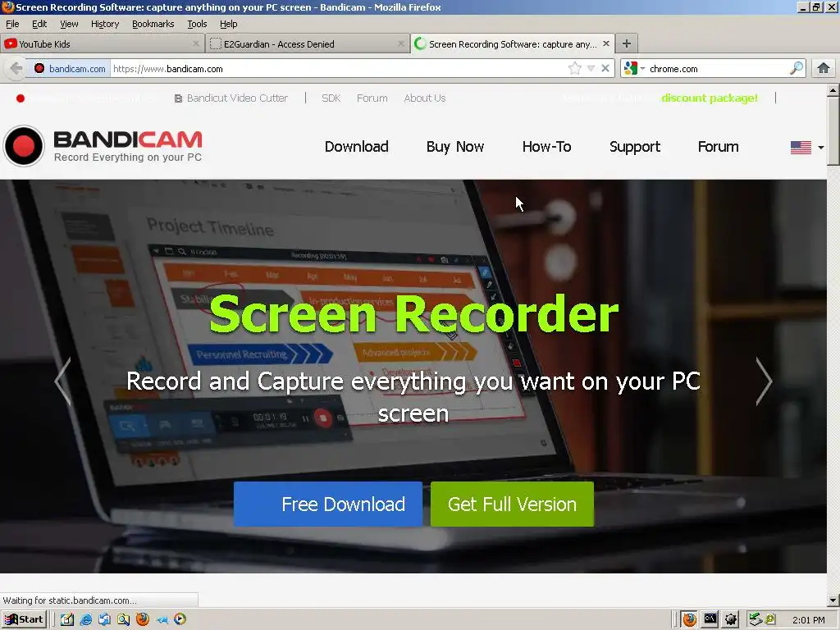
Task: Click the search magnifier in the search box
Action: (x=796, y=68)
